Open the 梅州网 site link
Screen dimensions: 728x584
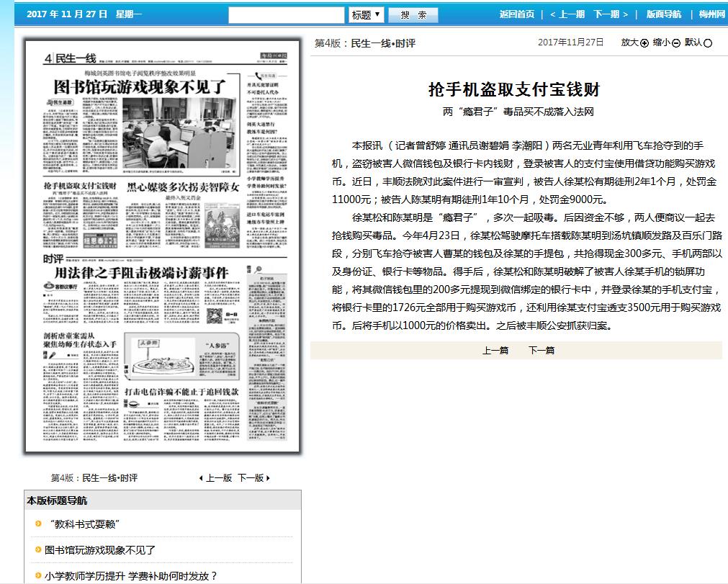[711, 14]
